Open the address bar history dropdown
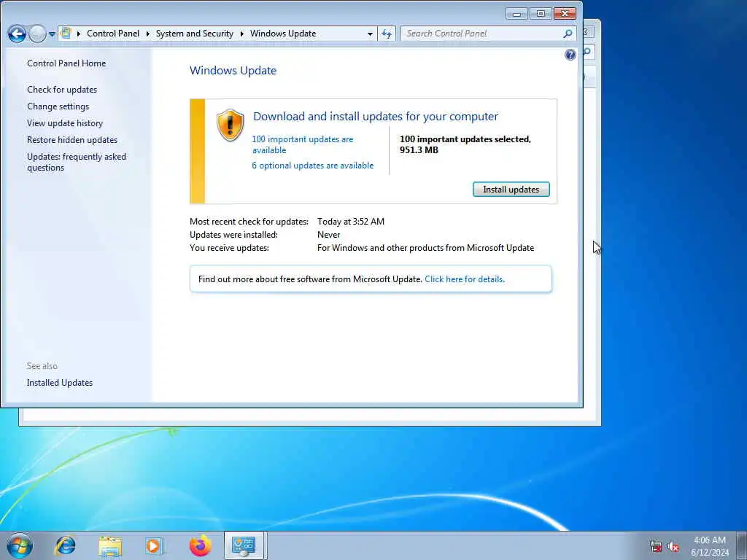Screen dimensions: 747x560 (370, 34)
